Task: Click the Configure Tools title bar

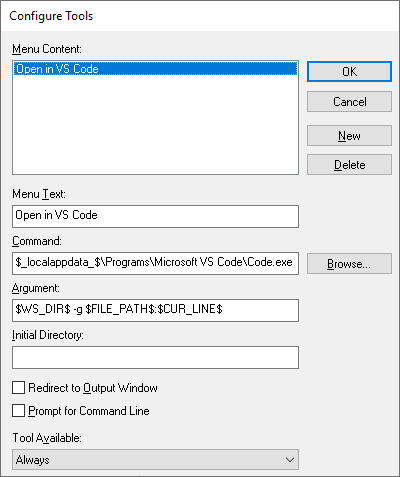Action: 200,16
